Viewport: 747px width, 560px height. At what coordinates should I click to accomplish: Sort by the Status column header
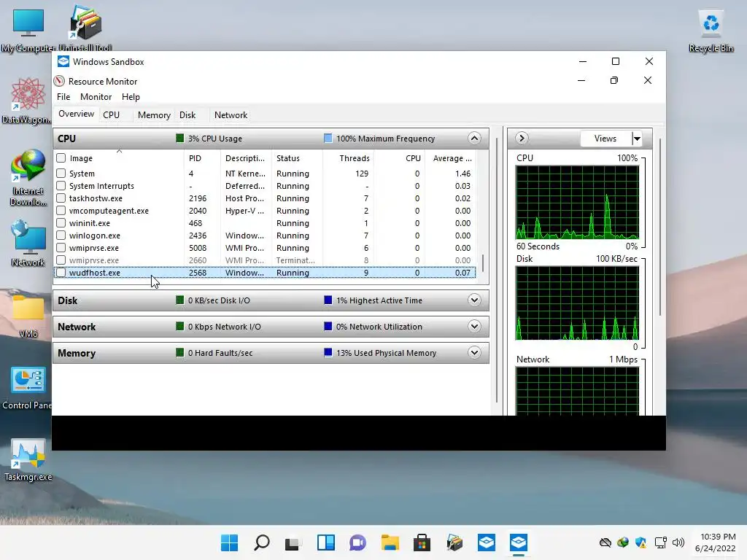pyautogui.click(x=297, y=158)
